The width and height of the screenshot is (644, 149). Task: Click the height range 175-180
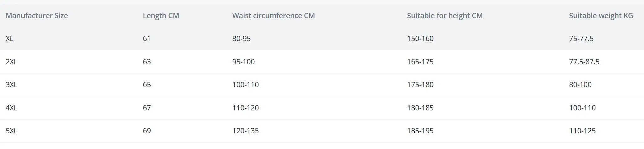[x=420, y=85]
